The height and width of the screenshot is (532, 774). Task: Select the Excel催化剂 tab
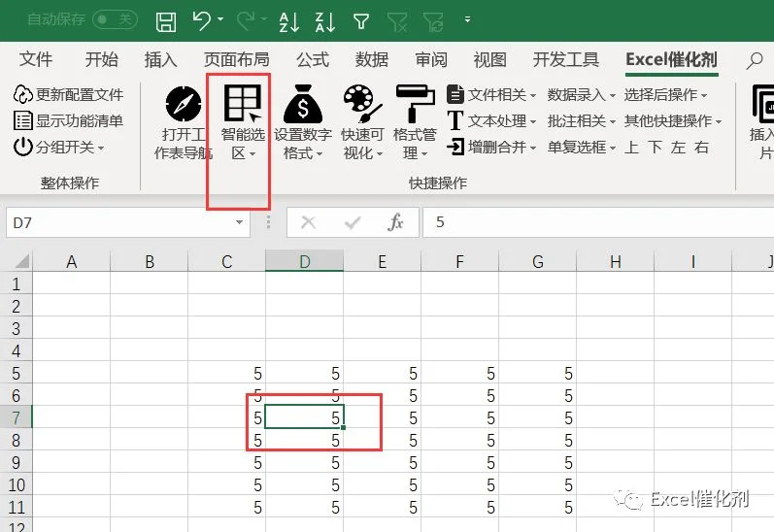[671, 59]
